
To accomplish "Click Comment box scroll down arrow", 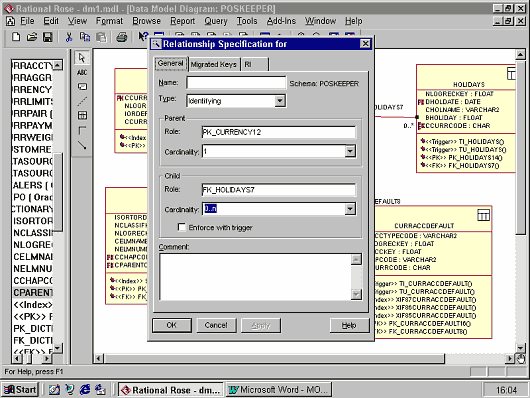I will [x=356, y=294].
